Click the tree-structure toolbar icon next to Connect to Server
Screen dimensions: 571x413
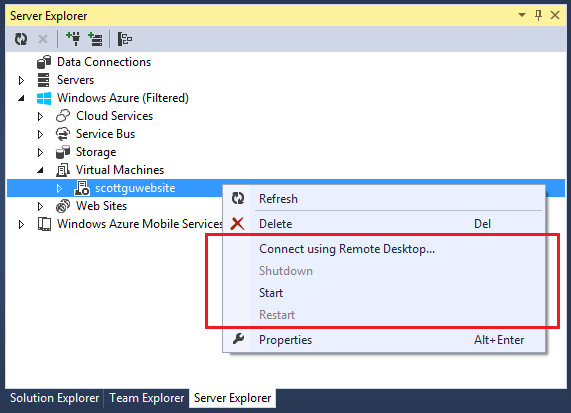point(125,39)
